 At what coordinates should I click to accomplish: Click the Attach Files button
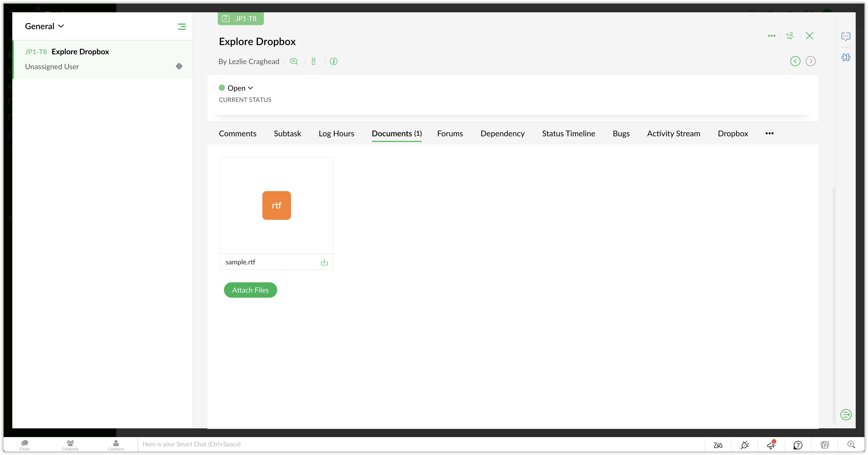tap(250, 290)
